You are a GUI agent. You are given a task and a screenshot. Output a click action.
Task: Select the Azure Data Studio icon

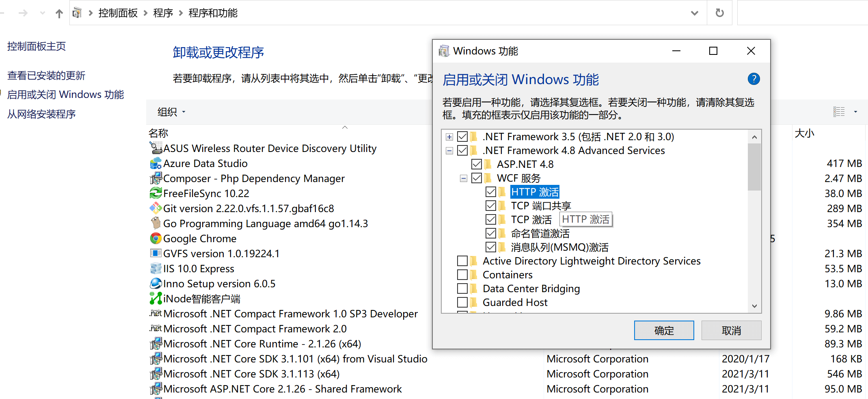point(156,163)
